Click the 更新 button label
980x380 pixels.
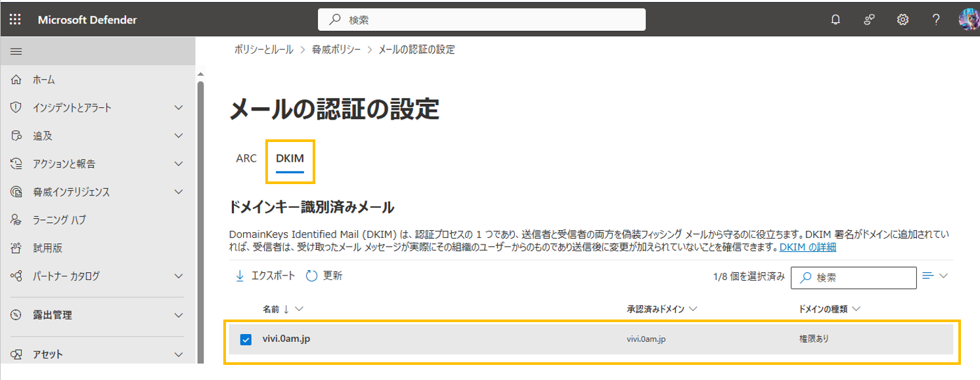point(332,276)
